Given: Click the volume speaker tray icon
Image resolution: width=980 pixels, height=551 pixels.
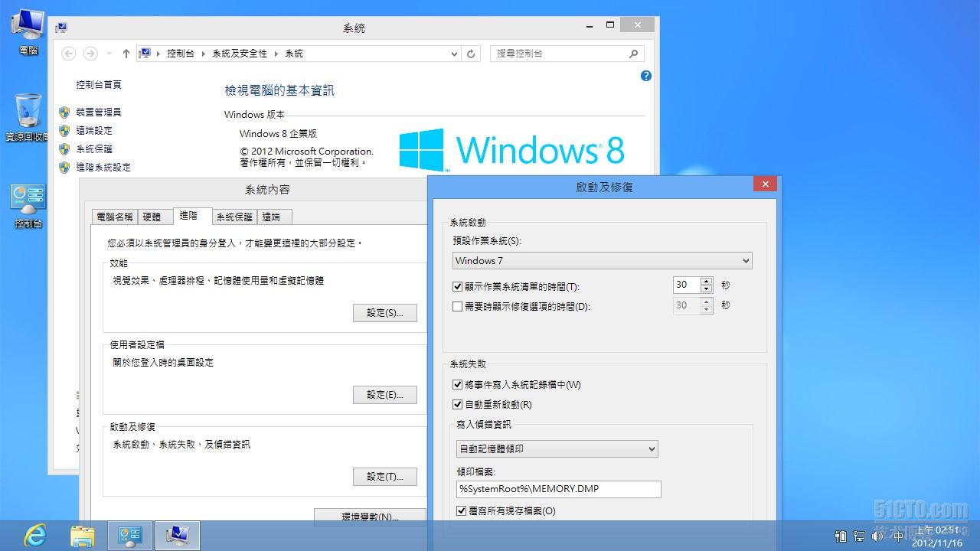Looking at the screenshot, I should (x=879, y=536).
